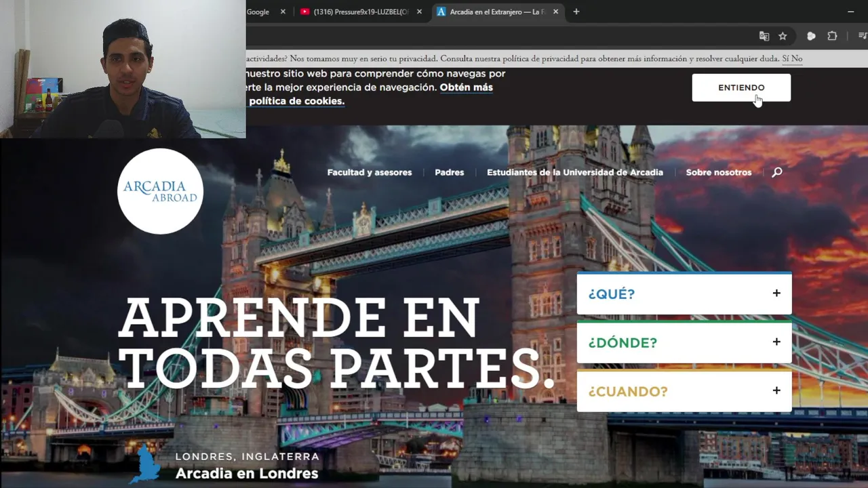Close the YouTube Pressure9x19 tab
Screen dimensions: 868x488
(419, 12)
